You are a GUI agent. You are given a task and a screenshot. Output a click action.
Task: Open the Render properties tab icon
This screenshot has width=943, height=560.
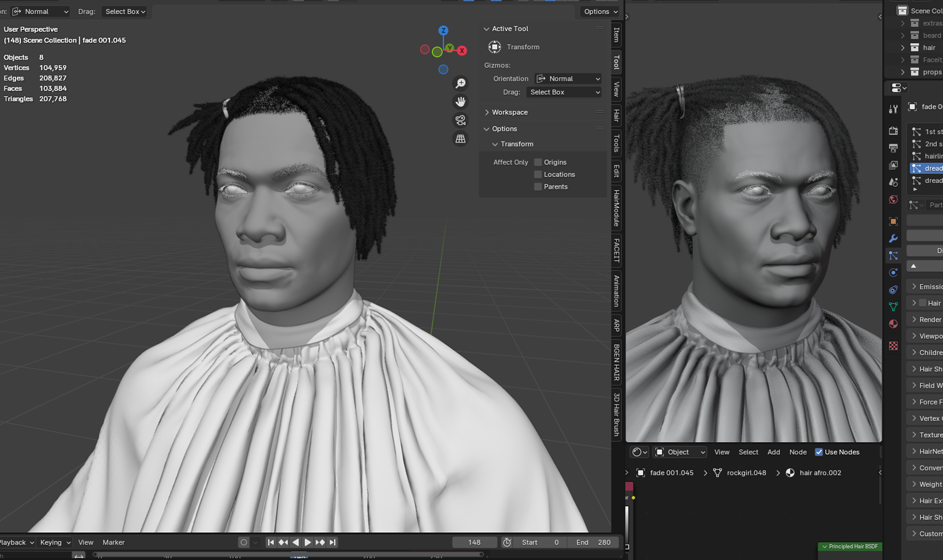pos(893,131)
